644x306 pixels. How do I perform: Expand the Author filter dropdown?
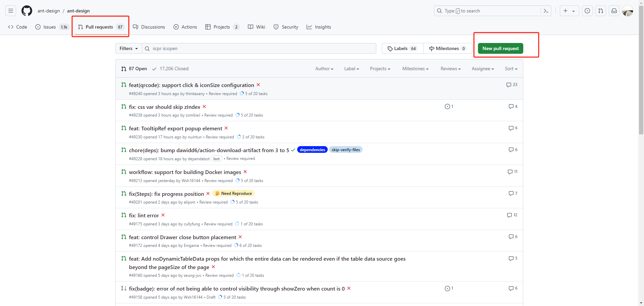(324, 69)
